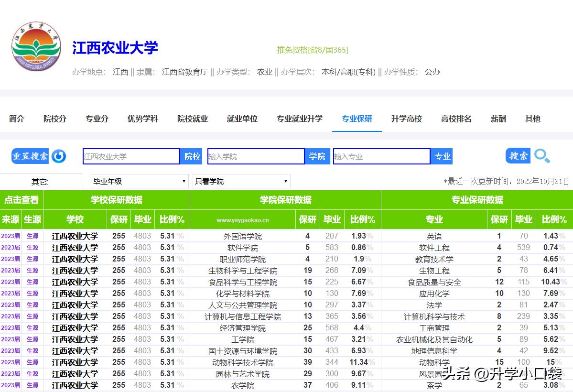Click the blue 专业 label button
Image resolution: width=573 pixels, height=392 pixels.
click(x=441, y=156)
